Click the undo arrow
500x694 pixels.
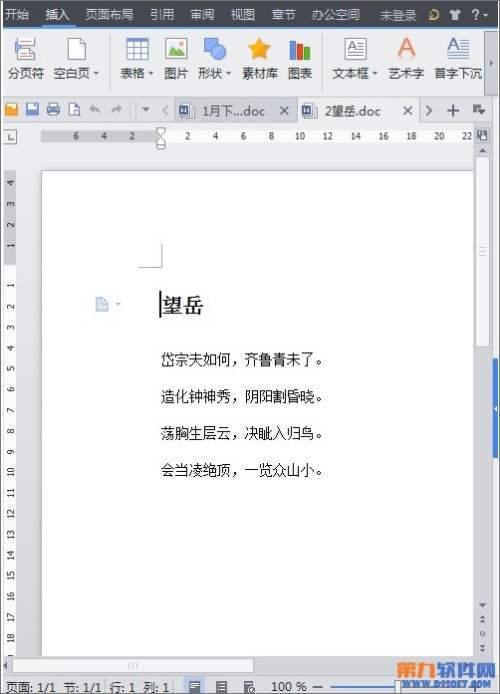click(95, 109)
